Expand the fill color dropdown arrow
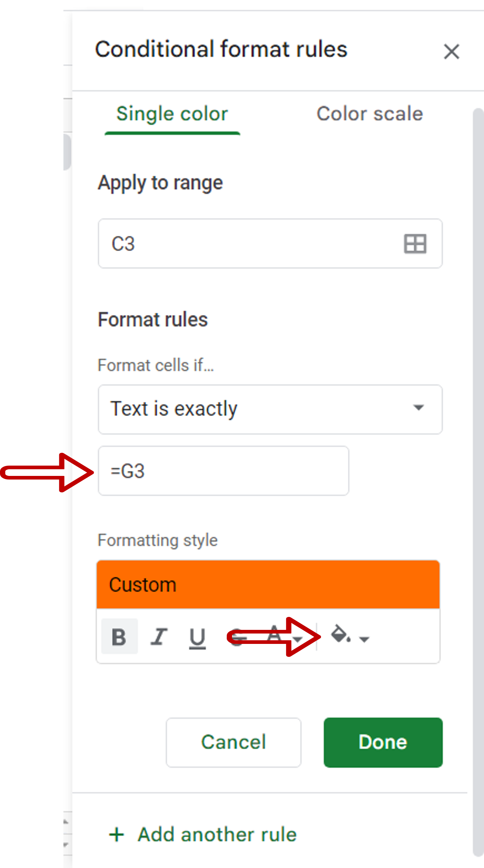 click(364, 639)
